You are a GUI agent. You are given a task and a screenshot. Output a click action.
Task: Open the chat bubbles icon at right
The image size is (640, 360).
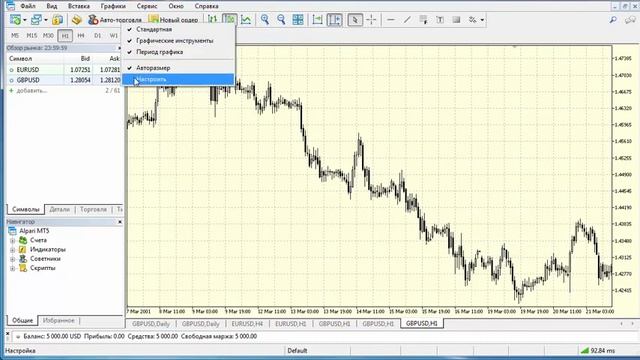pos(630,20)
